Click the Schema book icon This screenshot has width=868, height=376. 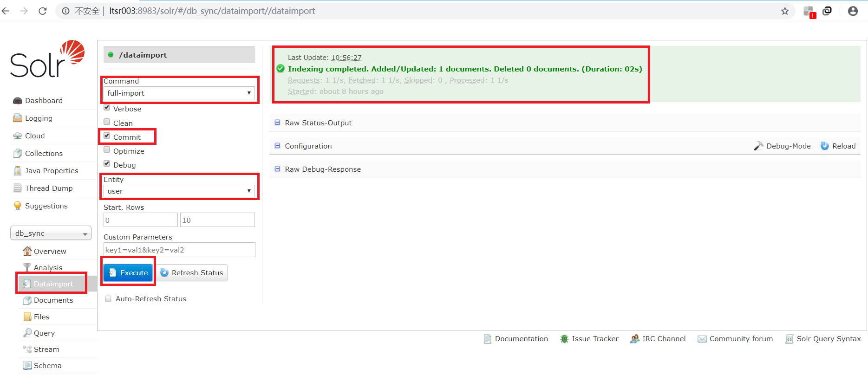27,366
